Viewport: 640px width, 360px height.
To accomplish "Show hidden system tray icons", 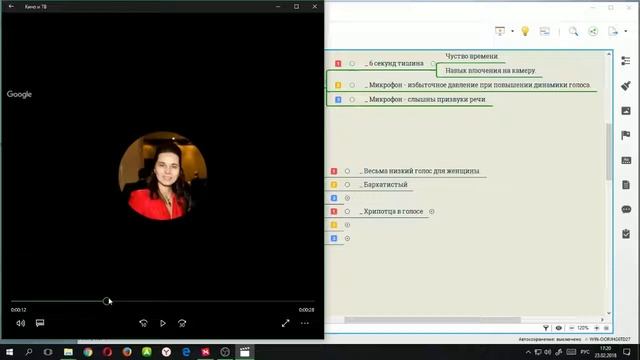I will click(x=528, y=352).
